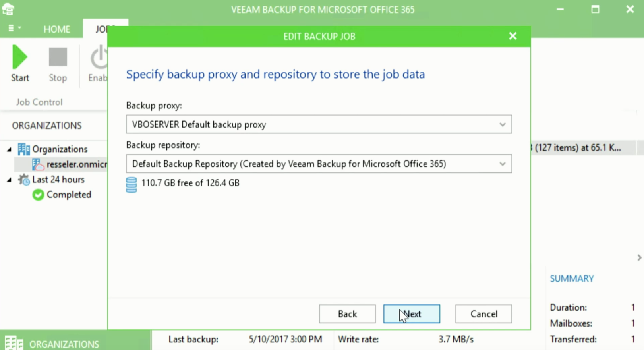The image size is (644, 350).
Task: Click the repository database disk icon
Action: click(132, 185)
